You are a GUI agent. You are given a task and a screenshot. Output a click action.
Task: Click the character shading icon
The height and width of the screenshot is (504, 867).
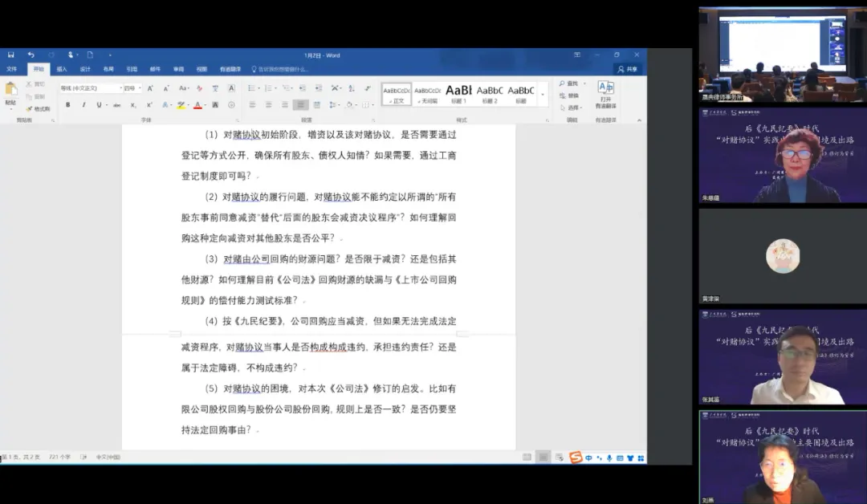215,104
